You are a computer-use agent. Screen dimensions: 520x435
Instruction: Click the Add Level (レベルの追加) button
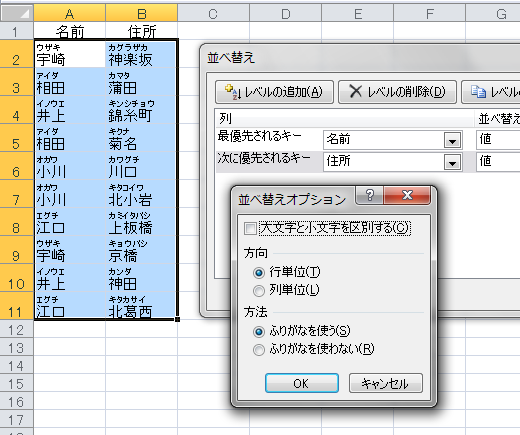point(274,92)
